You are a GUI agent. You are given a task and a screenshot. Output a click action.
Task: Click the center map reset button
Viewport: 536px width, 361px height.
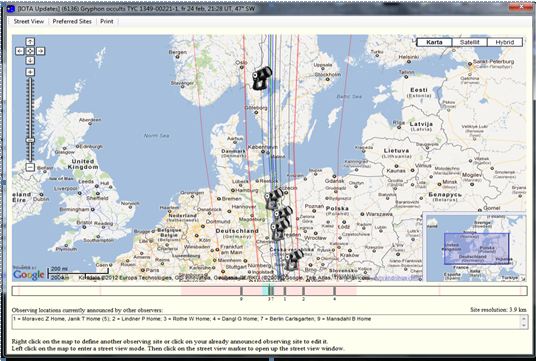click(x=30, y=51)
